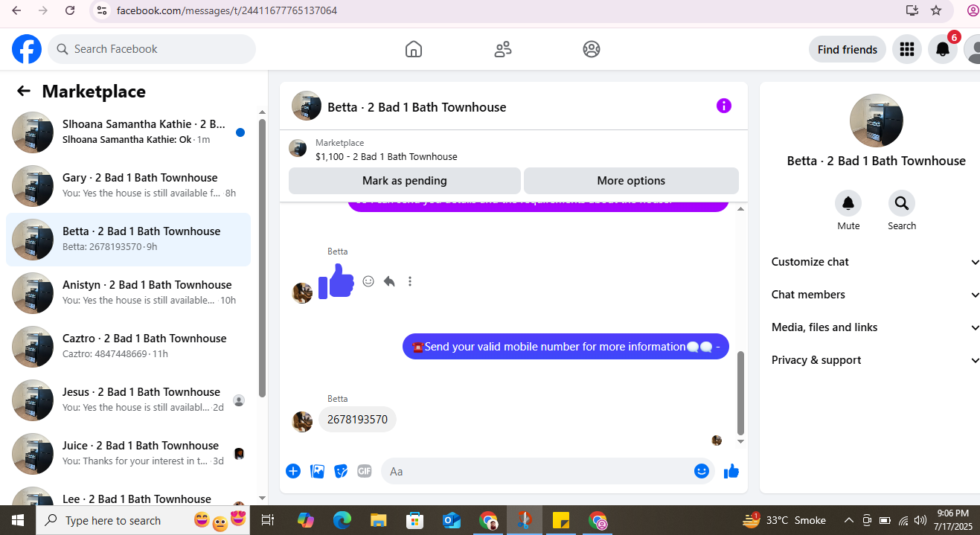Attach a photo using image icon

[x=317, y=471]
